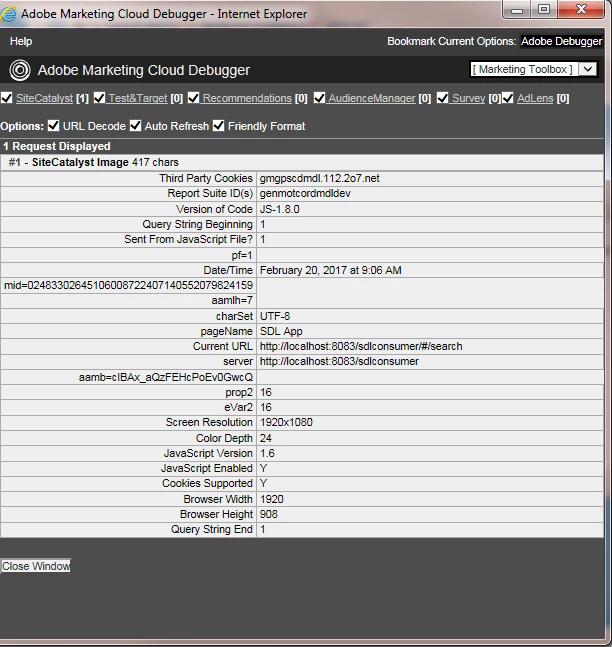The width and height of the screenshot is (612, 647).
Task: Toggle the AudienceManager checkbox
Action: point(319,98)
